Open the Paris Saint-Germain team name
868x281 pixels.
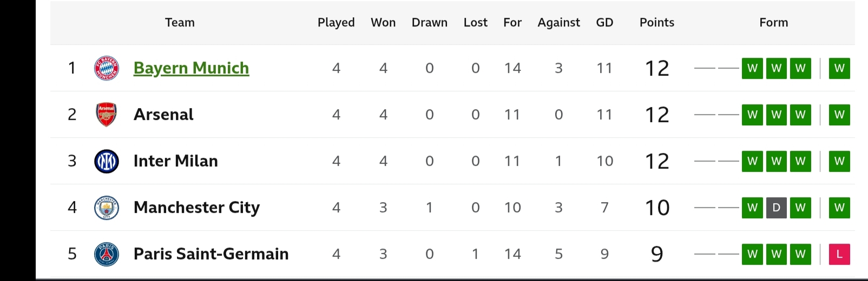coord(211,254)
